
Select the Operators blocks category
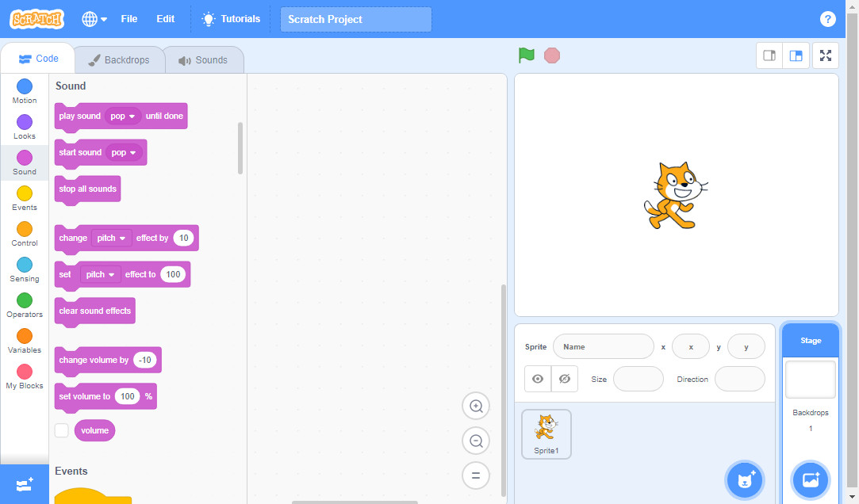pos(24,305)
